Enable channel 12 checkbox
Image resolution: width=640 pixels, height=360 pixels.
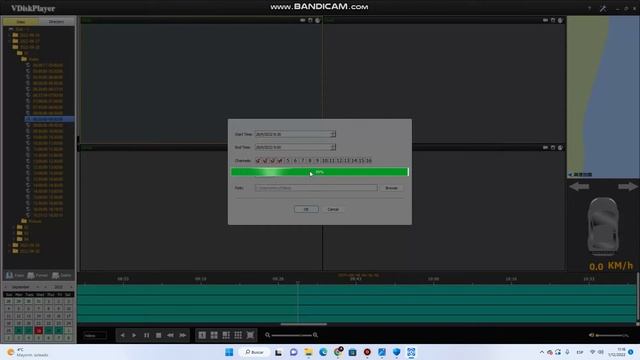[x=339, y=160]
